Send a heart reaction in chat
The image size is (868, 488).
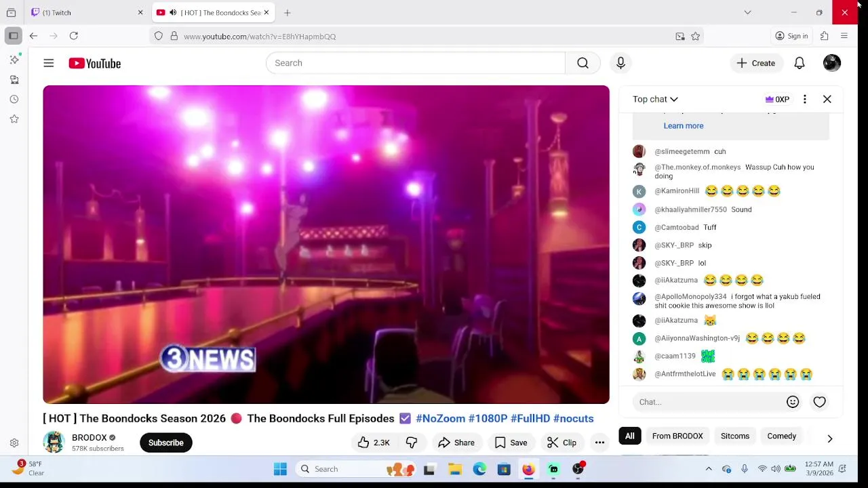coord(820,402)
